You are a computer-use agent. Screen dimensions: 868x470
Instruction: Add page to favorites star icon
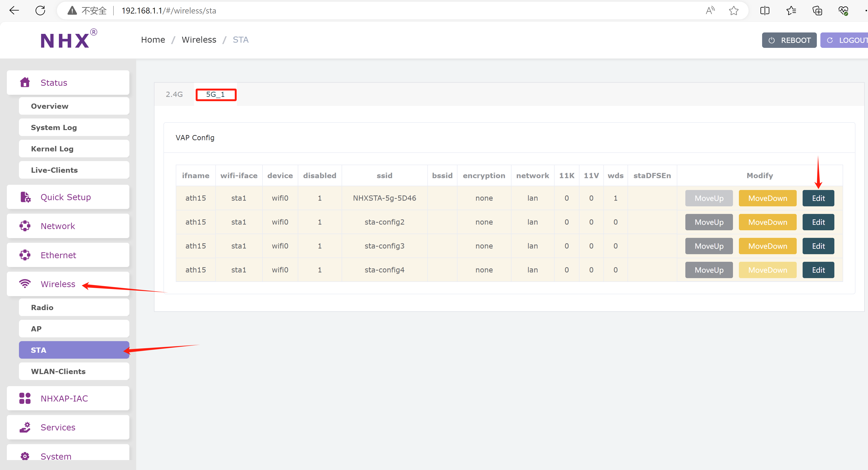[733, 11]
